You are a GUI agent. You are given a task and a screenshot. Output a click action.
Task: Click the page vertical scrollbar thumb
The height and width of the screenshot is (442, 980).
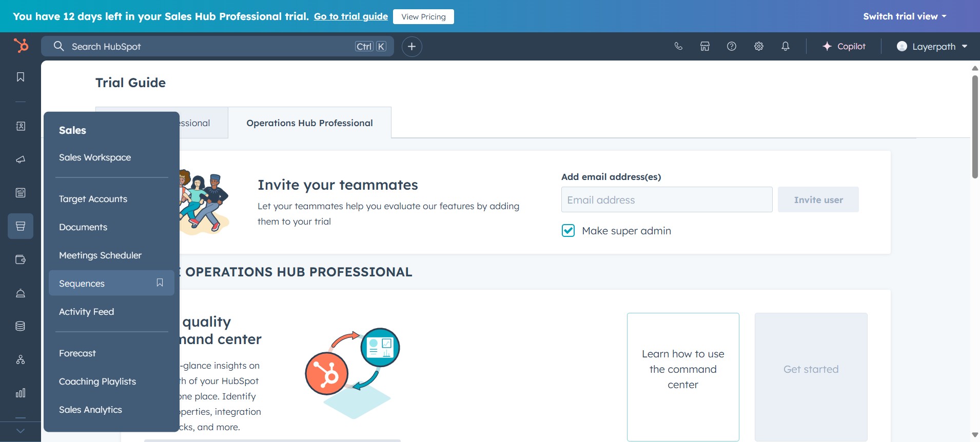975,127
